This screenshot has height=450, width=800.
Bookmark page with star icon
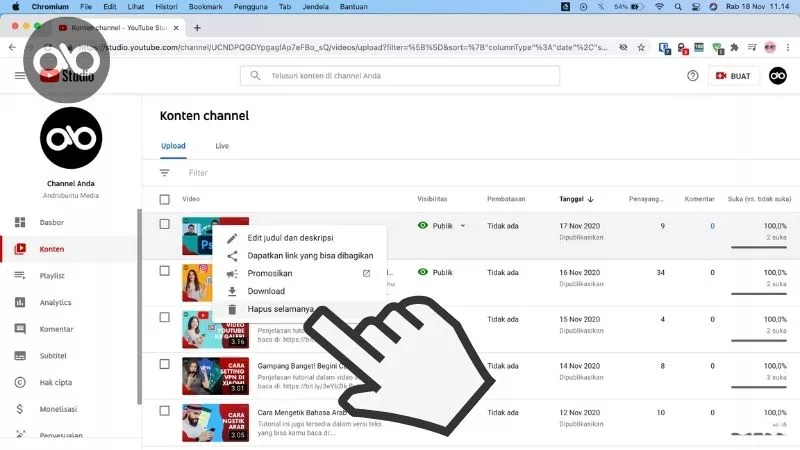[x=641, y=47]
